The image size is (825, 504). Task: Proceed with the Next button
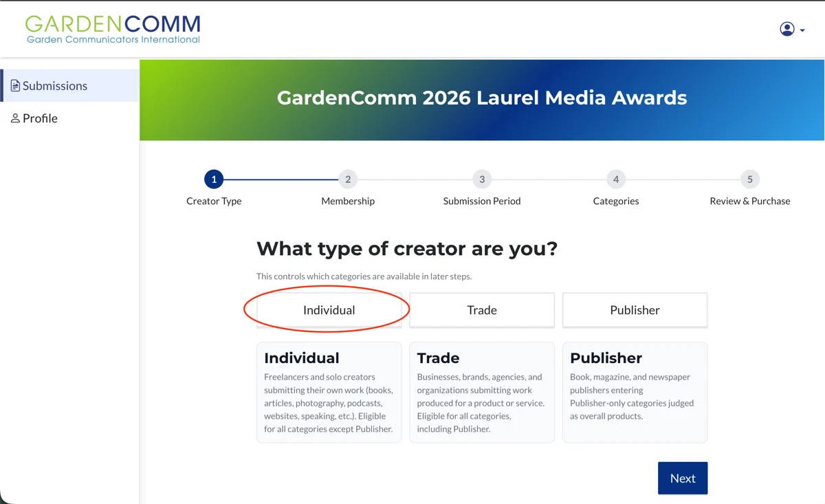point(683,478)
